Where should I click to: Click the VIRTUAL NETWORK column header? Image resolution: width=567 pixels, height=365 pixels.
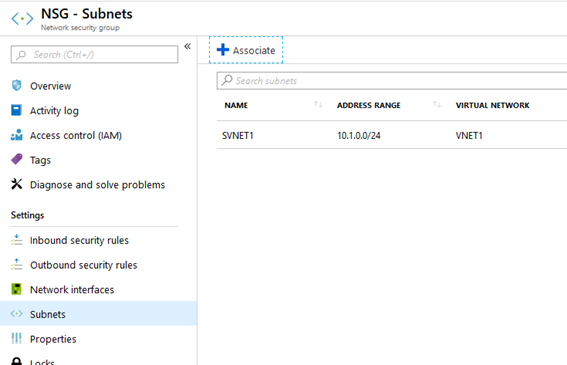pos(493,105)
